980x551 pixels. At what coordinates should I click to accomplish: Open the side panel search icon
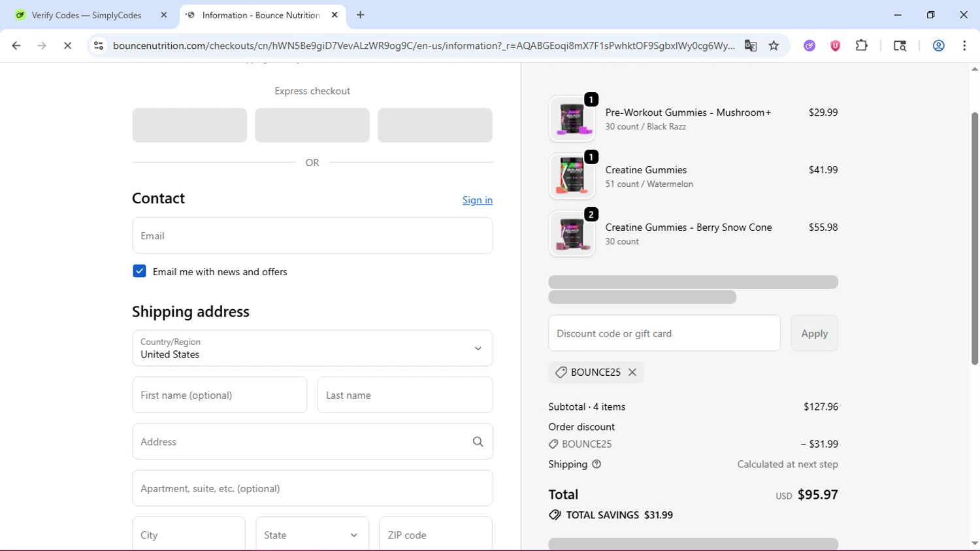tap(900, 46)
